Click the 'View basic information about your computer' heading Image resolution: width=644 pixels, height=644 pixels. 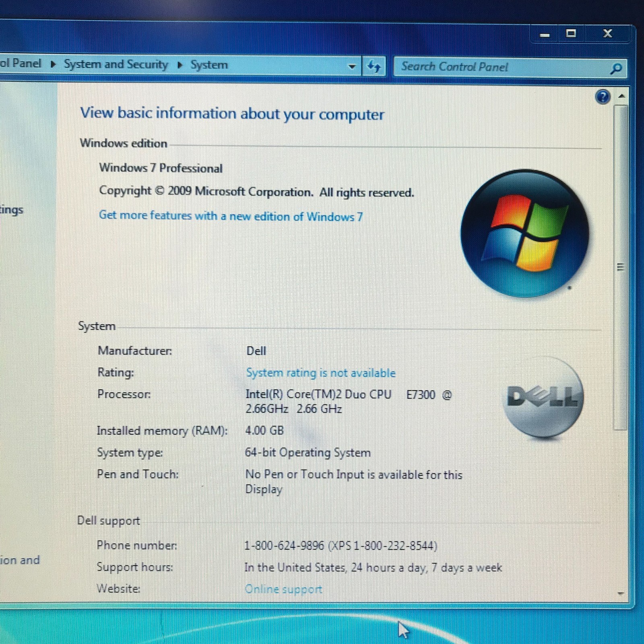(232, 114)
